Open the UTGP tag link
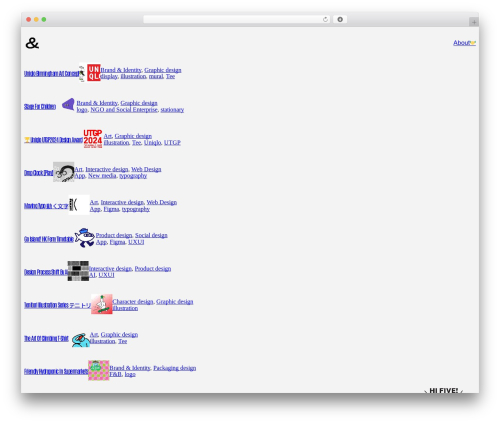 pyautogui.click(x=172, y=142)
